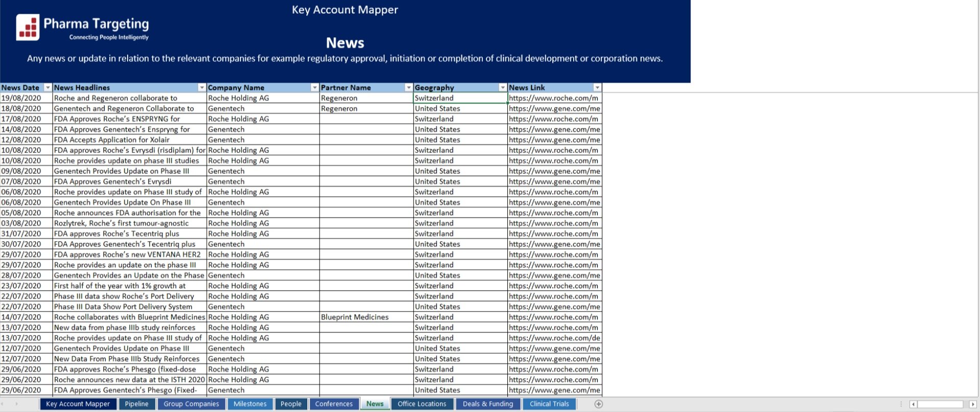Screen dimensions: 980x412
Task: Open the news link in the 03/08/2020 row
Action: click(555, 223)
